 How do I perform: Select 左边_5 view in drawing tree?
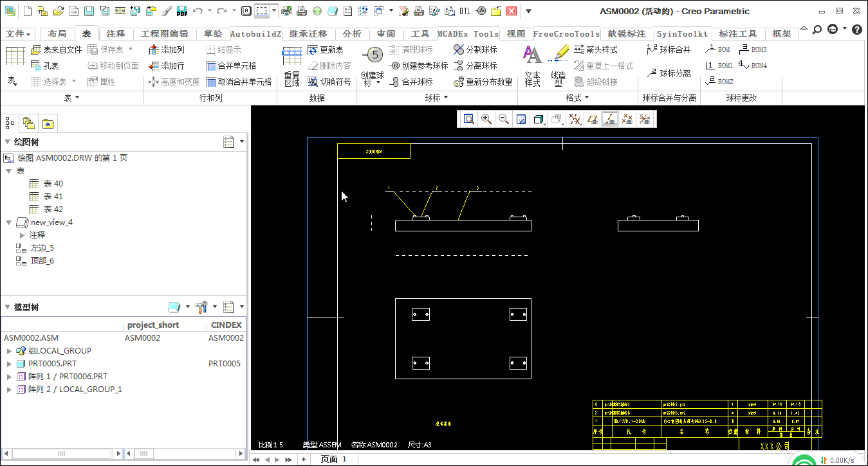35,248
